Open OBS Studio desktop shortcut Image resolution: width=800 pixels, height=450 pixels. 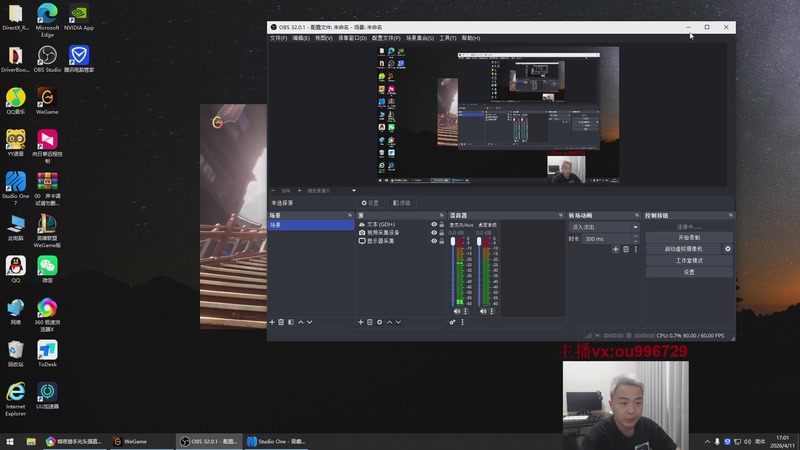(47, 60)
